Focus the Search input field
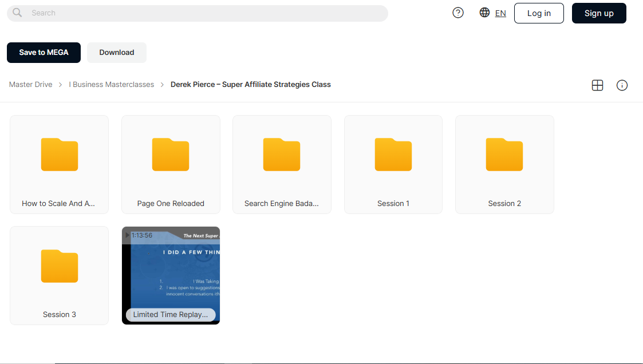The height and width of the screenshot is (364, 643). coord(198,13)
